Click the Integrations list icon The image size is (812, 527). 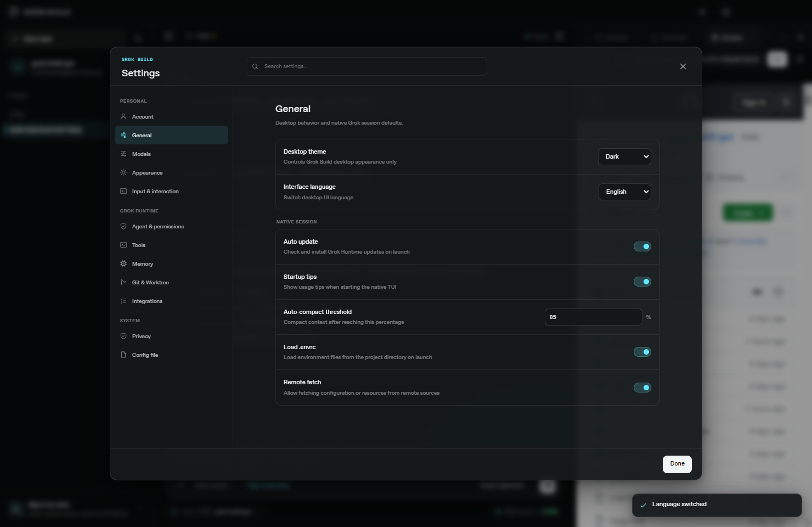coord(123,301)
